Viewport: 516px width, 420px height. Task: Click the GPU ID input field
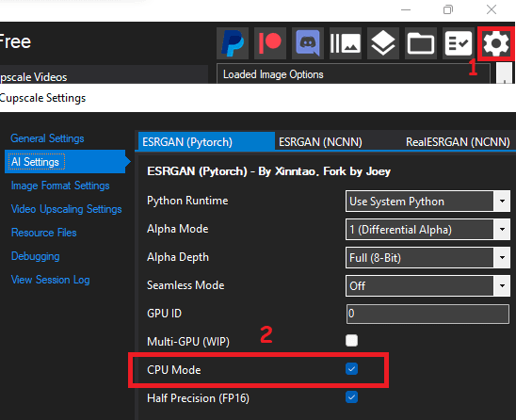click(x=427, y=314)
